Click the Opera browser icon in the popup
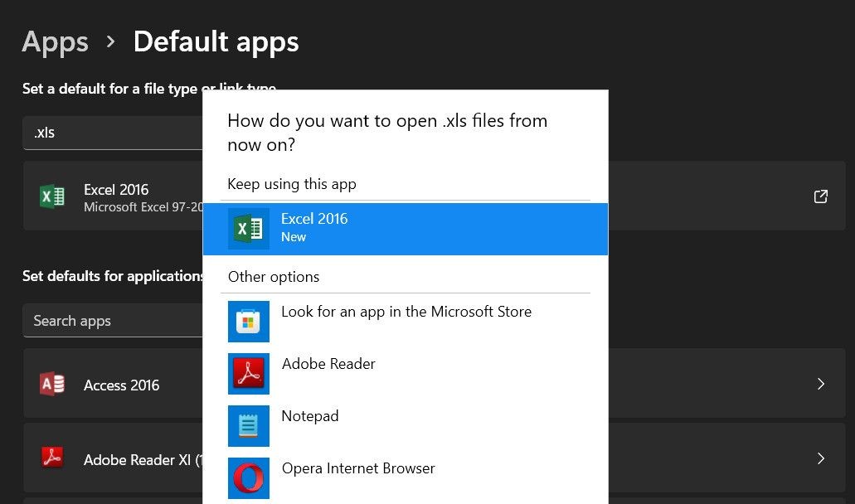This screenshot has width=855, height=504. click(249, 478)
